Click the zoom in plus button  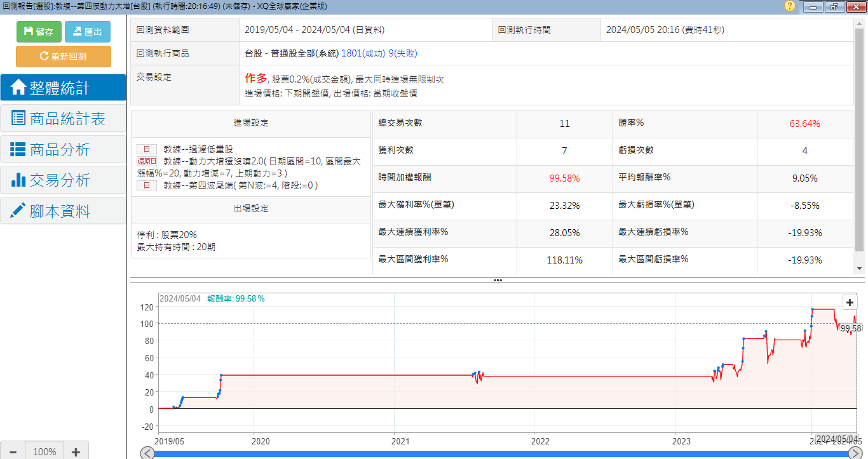coord(76,452)
